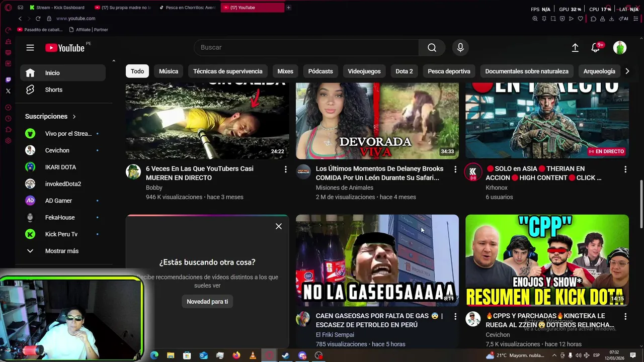
Task: Show more category chips with right arrow
Action: [x=627, y=71]
